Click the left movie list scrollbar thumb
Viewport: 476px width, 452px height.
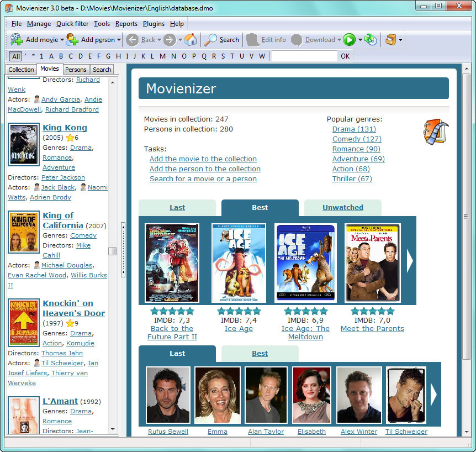pos(112,251)
